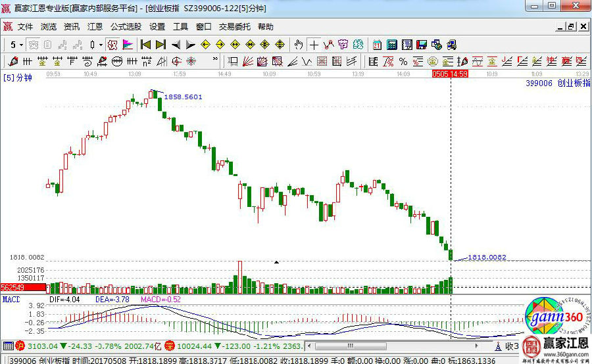
Task: Select the hand pan tool
Action: pos(299,45)
